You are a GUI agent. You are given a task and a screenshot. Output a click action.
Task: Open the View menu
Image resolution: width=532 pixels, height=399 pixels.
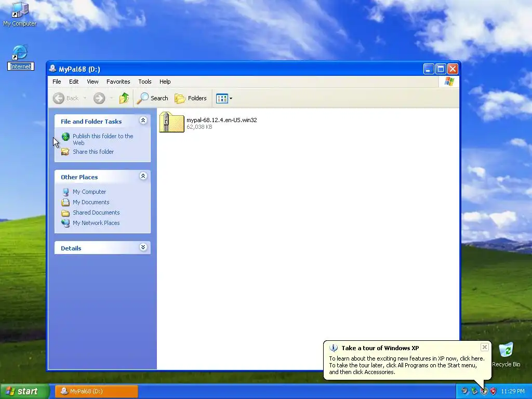point(92,82)
